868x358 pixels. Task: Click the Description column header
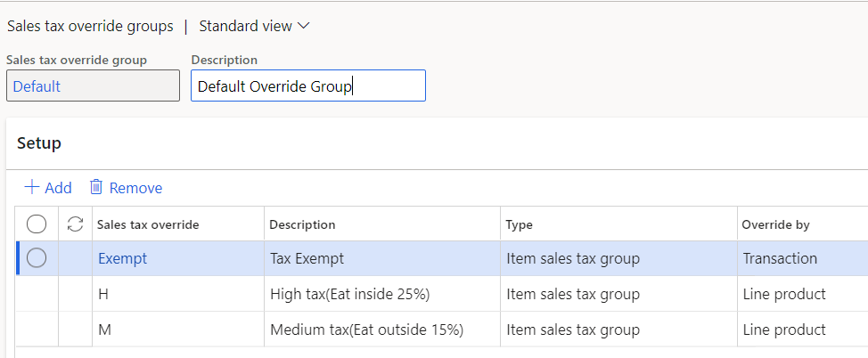pos(302,224)
